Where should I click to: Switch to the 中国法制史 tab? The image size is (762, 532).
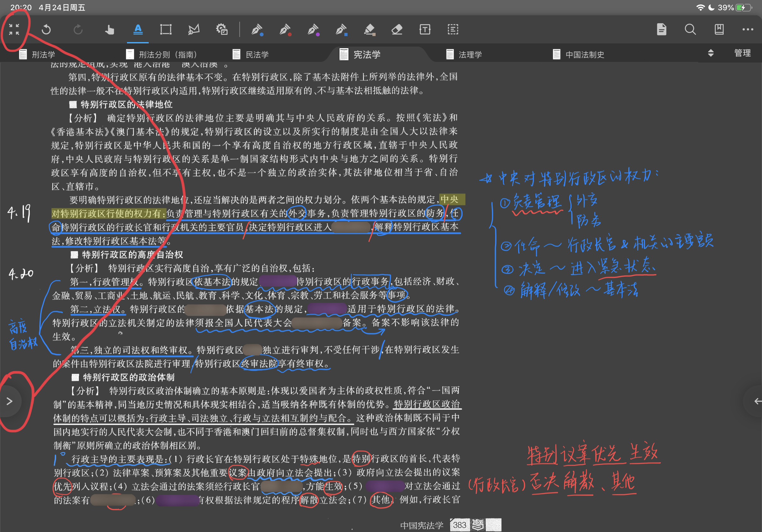(x=585, y=55)
